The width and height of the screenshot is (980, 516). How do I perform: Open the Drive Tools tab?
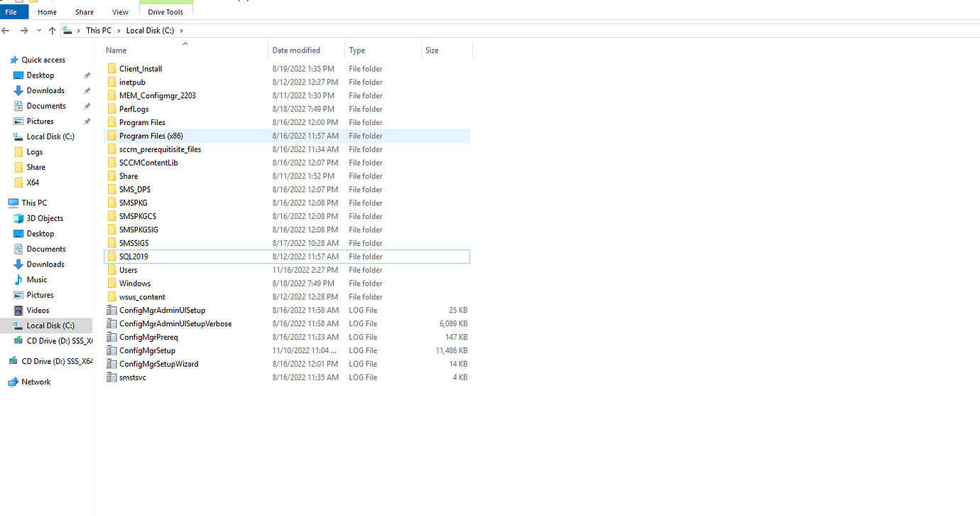click(x=165, y=12)
